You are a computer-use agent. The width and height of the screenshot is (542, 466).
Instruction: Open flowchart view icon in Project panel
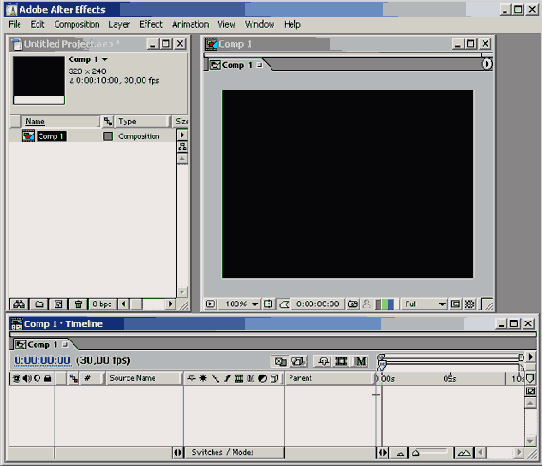182,147
